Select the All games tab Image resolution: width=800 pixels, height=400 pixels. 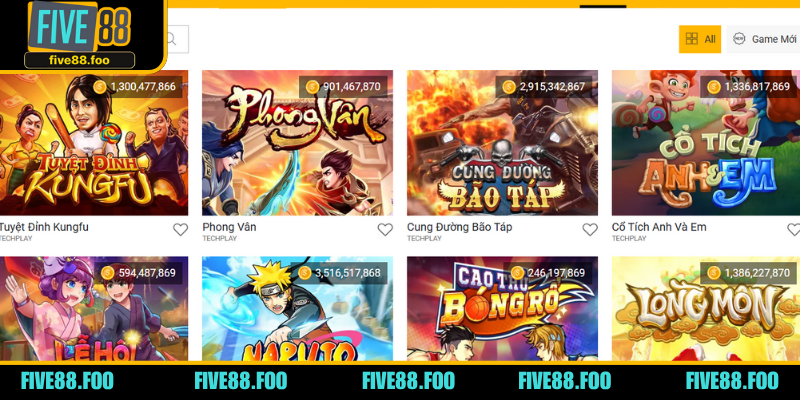[x=699, y=39]
